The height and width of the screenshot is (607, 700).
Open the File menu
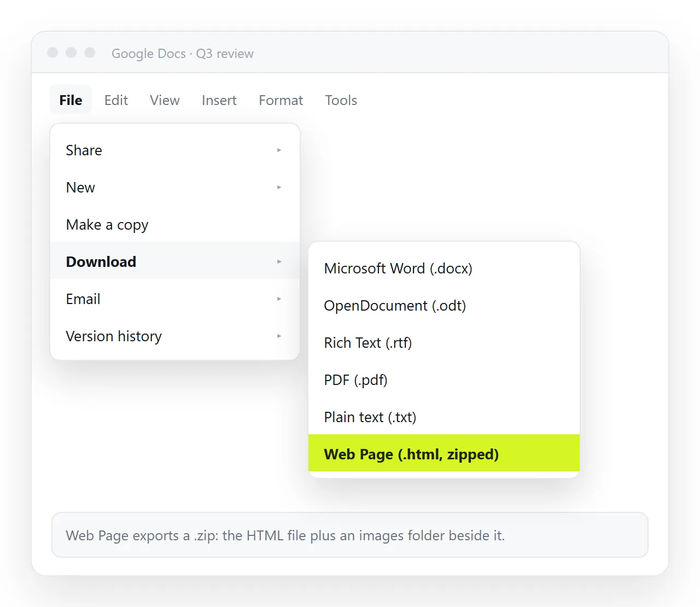[71, 100]
